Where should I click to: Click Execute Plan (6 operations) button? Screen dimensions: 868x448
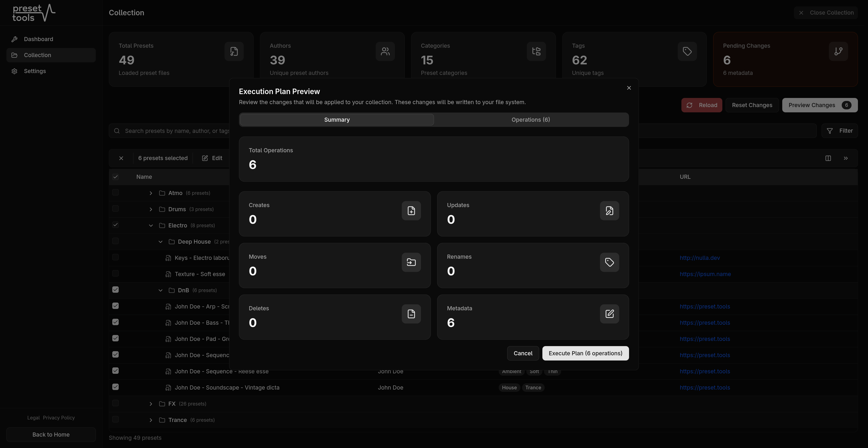(585, 353)
